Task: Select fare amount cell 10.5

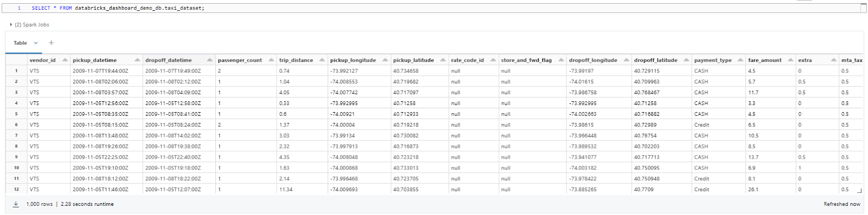Action: tap(770, 136)
